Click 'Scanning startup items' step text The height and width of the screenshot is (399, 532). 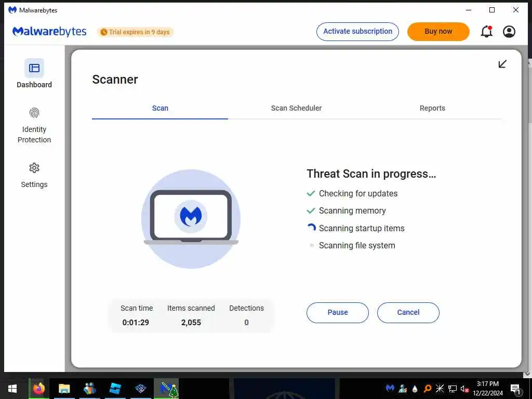tap(362, 229)
